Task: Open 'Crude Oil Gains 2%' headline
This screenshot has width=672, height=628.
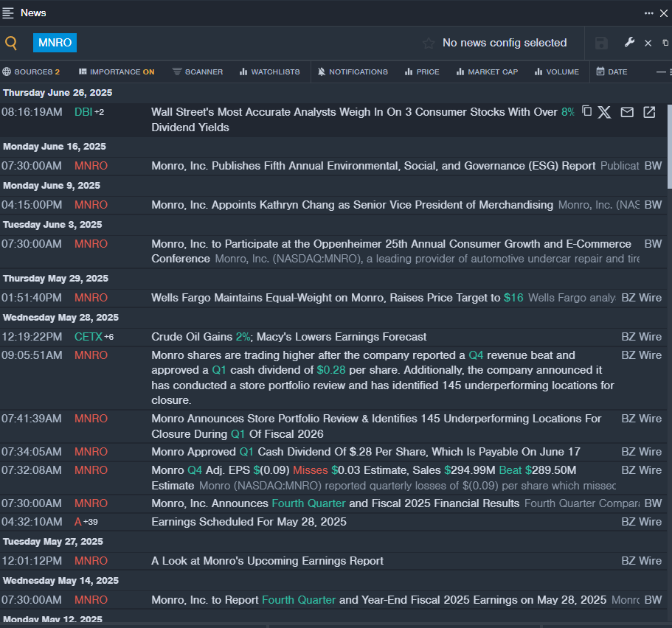Action: pyautogui.click(x=289, y=337)
